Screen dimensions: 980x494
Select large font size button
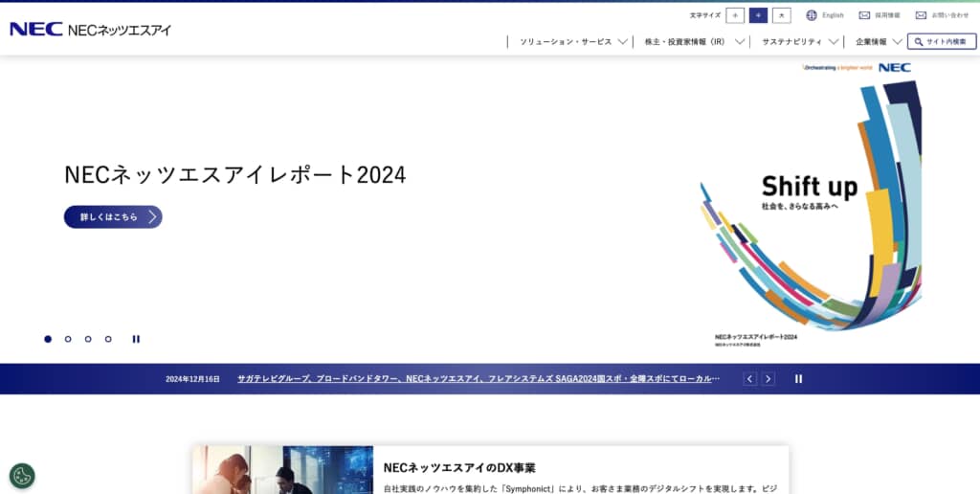pos(781,15)
